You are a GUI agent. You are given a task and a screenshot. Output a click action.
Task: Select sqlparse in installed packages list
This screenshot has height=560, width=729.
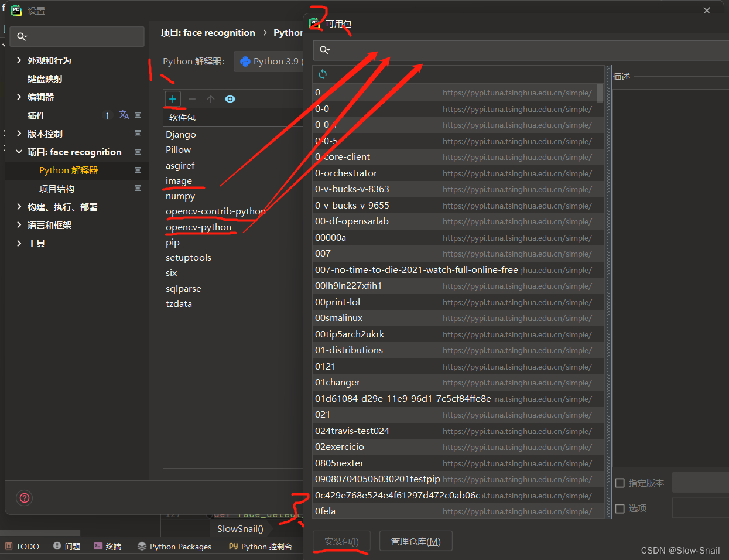tap(183, 289)
